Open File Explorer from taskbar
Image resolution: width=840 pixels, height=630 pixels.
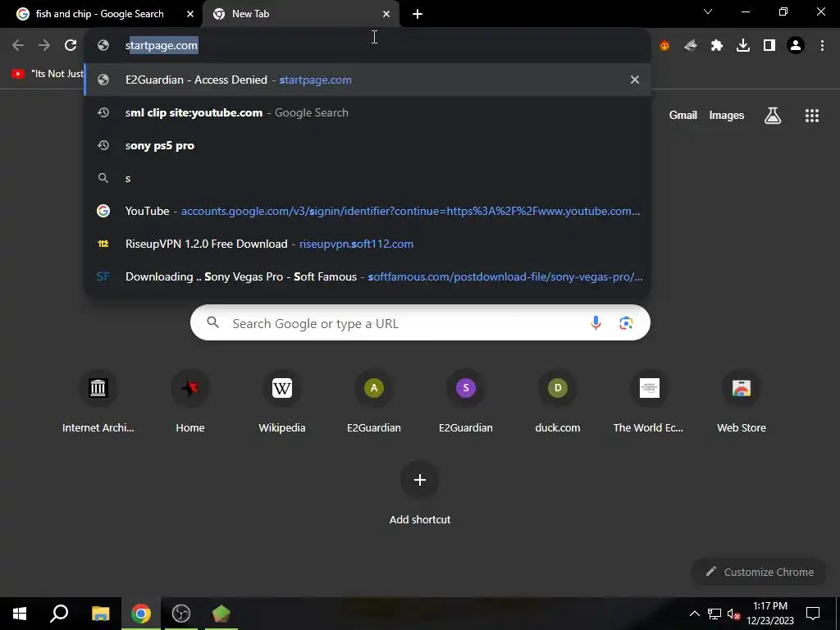(100, 614)
